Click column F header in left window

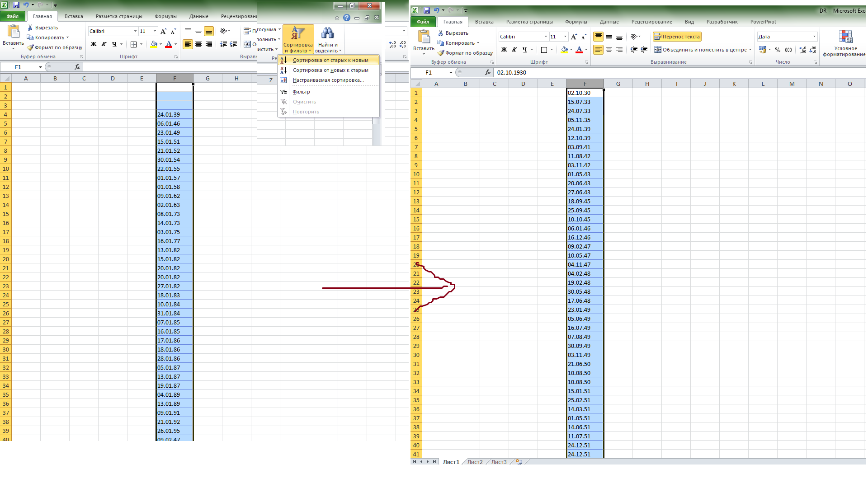(x=175, y=78)
